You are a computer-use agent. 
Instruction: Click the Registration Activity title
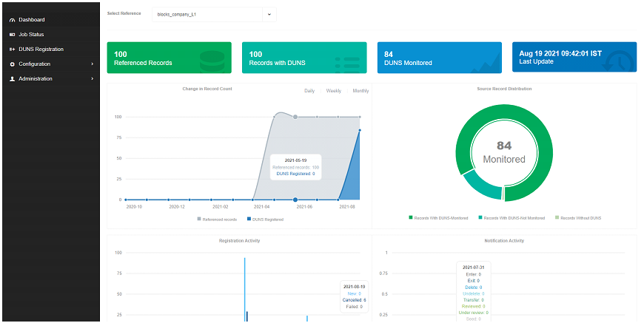click(x=239, y=241)
